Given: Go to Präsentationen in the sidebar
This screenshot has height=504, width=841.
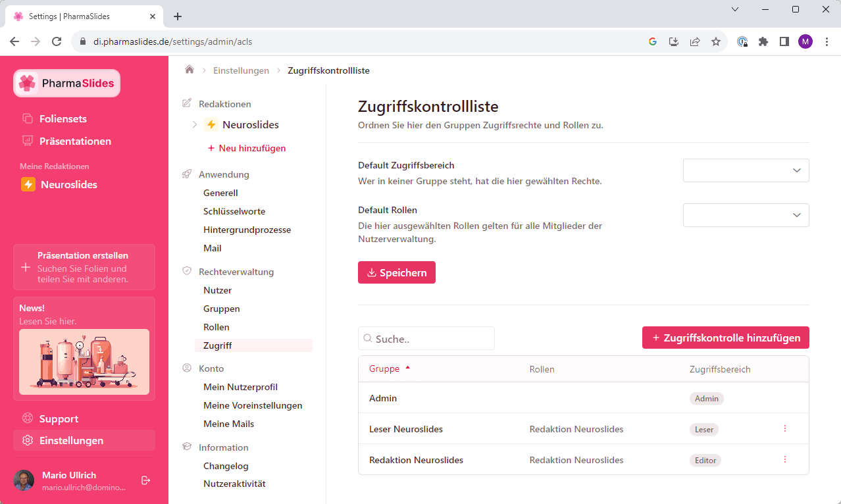Looking at the screenshot, I should tap(75, 141).
